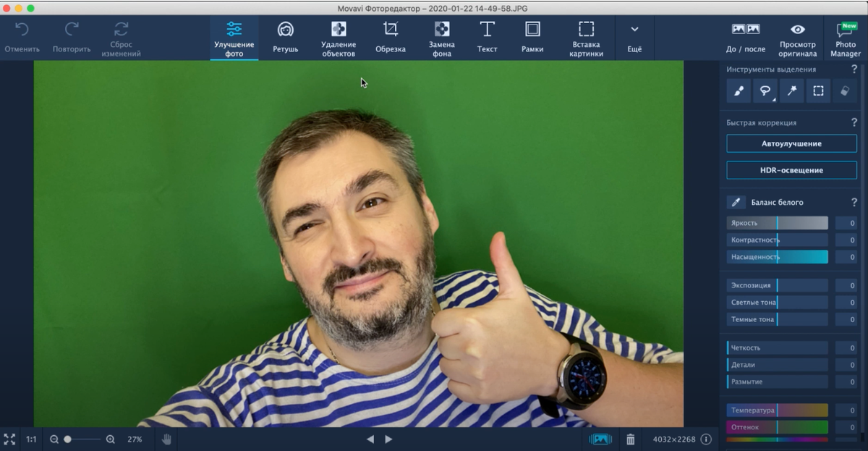Screen dimensions: 868x451
Task: Open the Замена фона tab
Action: tap(441, 39)
